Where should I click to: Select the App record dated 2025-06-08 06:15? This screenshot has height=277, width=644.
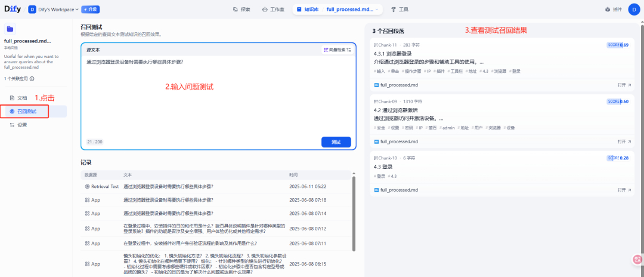pyautogui.click(x=216, y=264)
